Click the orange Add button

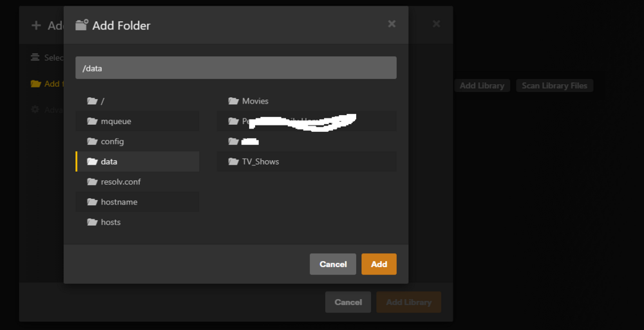point(379,264)
